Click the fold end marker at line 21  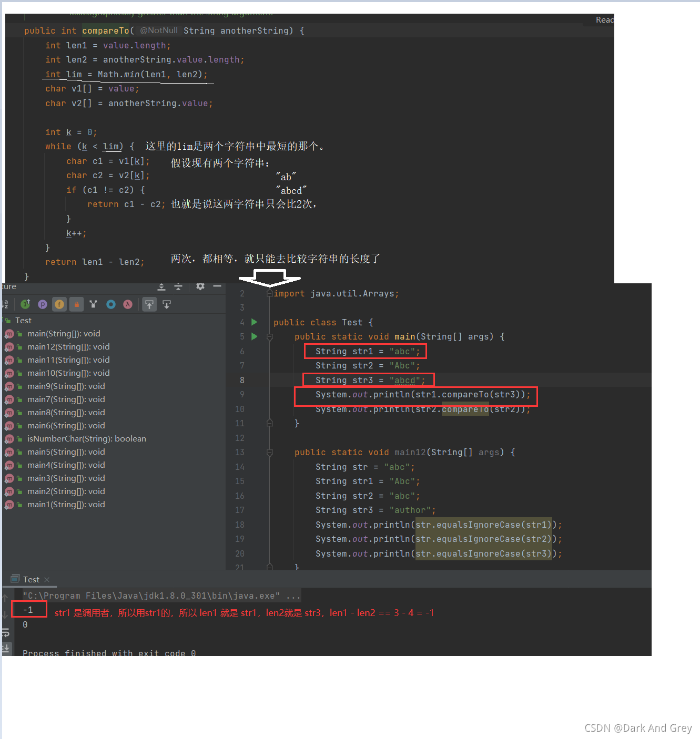(x=269, y=567)
